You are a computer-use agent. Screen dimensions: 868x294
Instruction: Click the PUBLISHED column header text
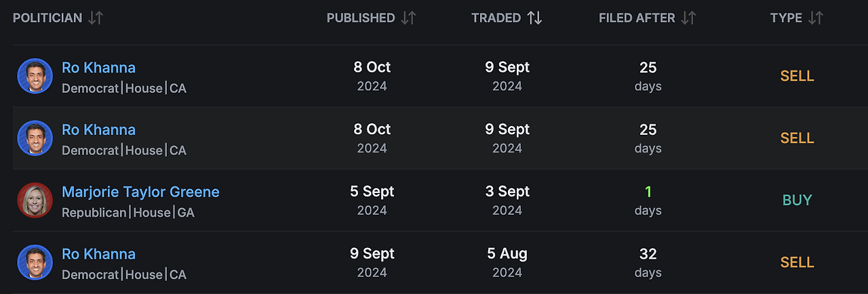361,18
